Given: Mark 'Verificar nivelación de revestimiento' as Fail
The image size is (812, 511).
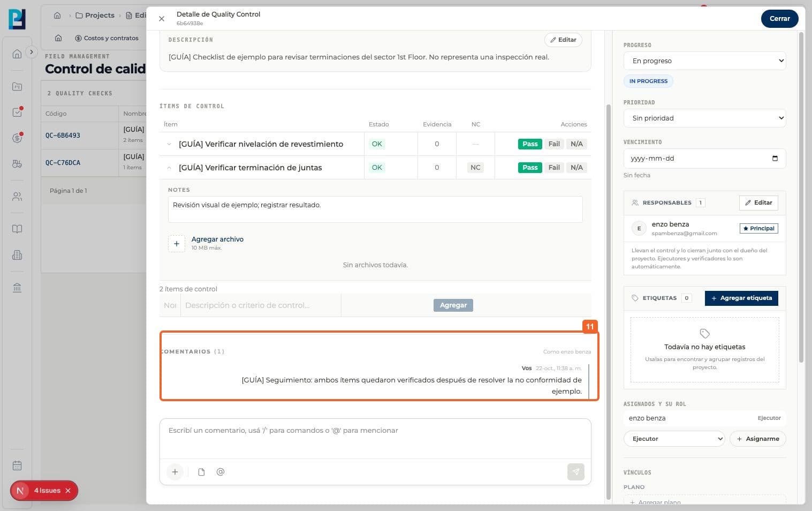Looking at the screenshot, I should coord(554,144).
